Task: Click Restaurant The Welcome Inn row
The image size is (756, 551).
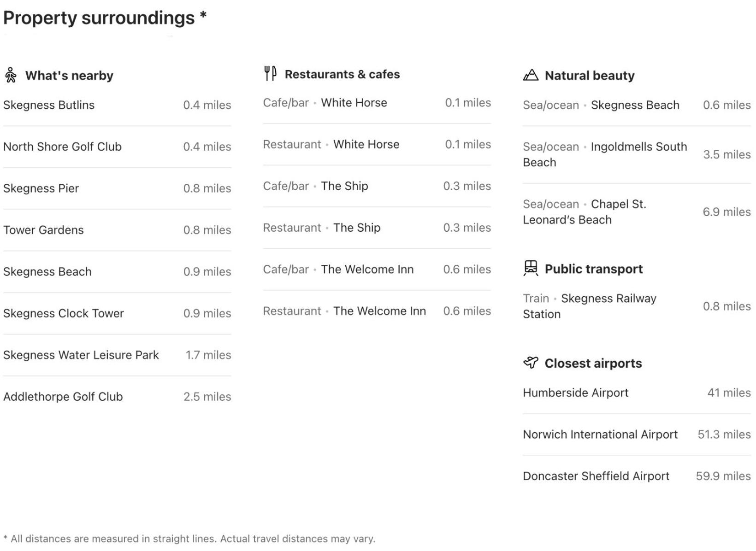Action: tap(377, 311)
